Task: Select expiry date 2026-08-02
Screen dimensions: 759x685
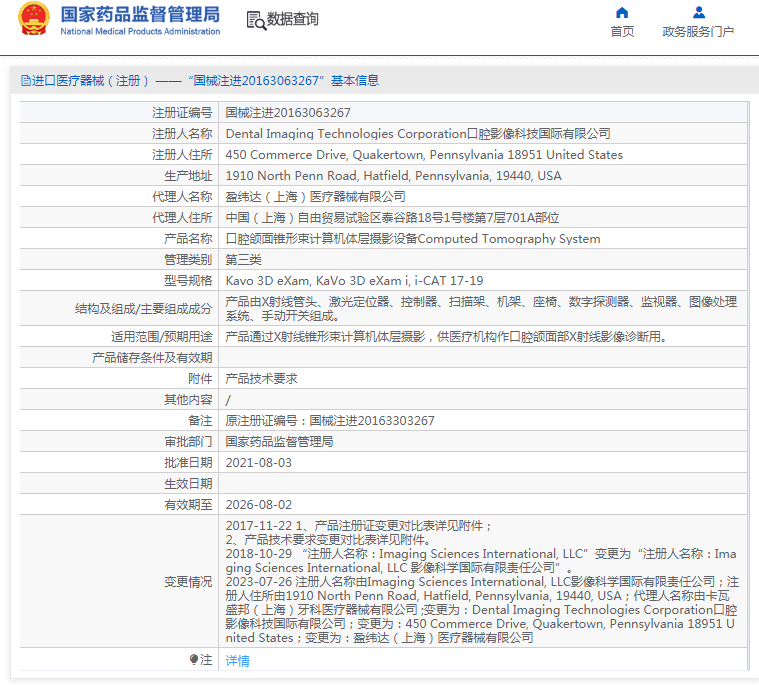Action: (x=259, y=505)
